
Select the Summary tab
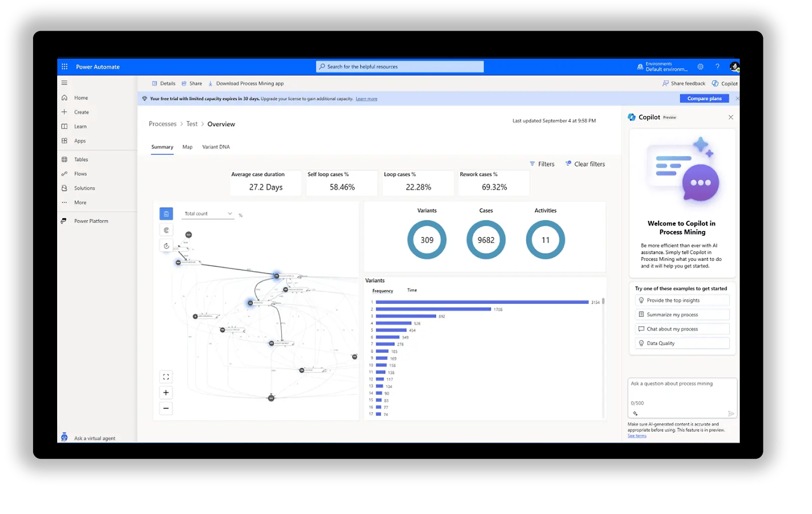162,147
